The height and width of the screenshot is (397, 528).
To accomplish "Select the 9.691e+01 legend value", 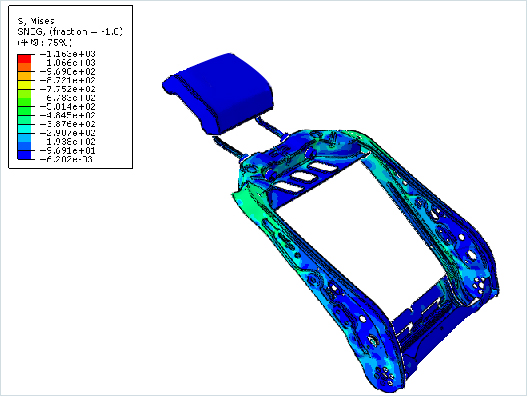I will 68,150.
